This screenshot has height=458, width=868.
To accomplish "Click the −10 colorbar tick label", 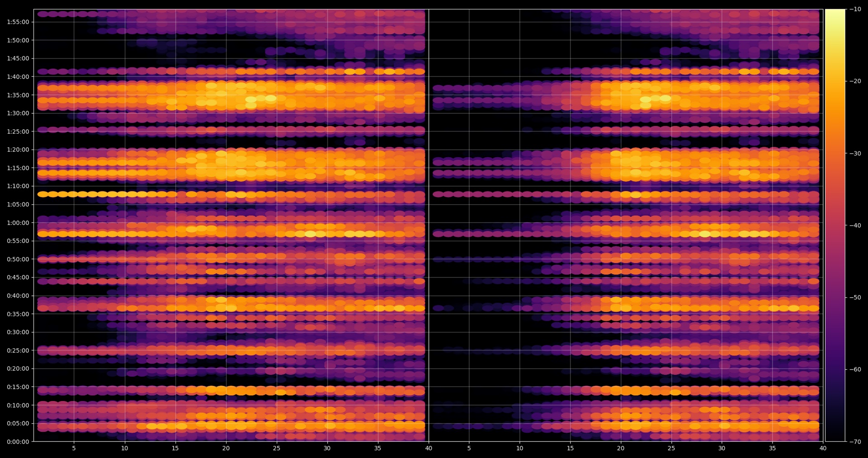I will [855, 9].
